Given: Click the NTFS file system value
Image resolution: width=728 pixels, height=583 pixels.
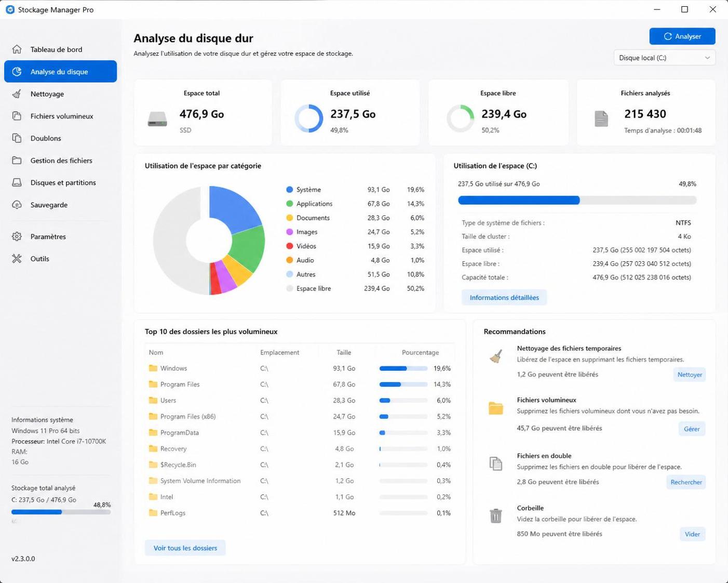Looking at the screenshot, I should click(x=683, y=223).
